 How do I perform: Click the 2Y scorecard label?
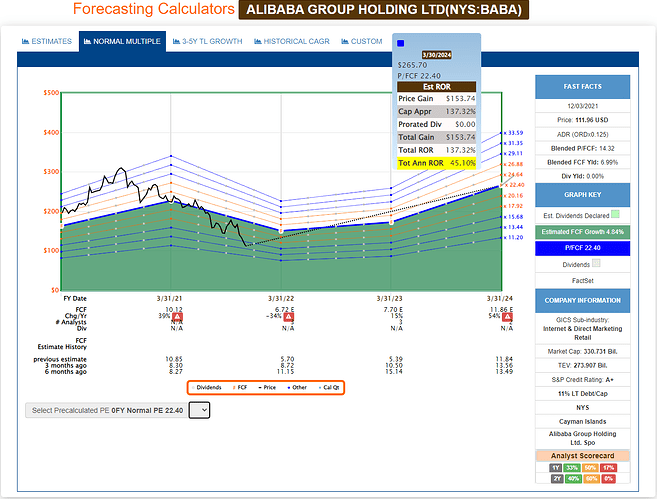[x=557, y=478]
